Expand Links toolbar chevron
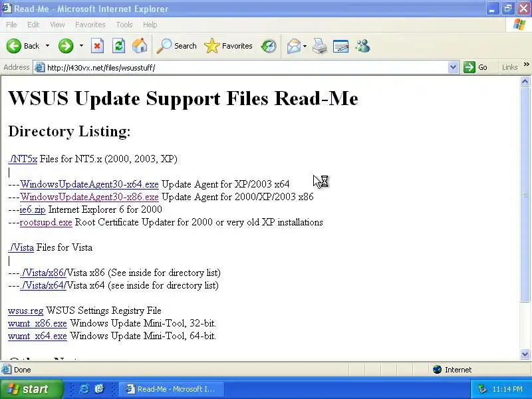 526,65
